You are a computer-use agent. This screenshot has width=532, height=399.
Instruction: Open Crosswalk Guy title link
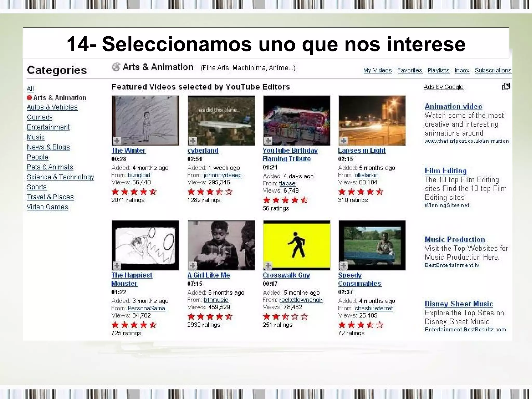pos(286,275)
